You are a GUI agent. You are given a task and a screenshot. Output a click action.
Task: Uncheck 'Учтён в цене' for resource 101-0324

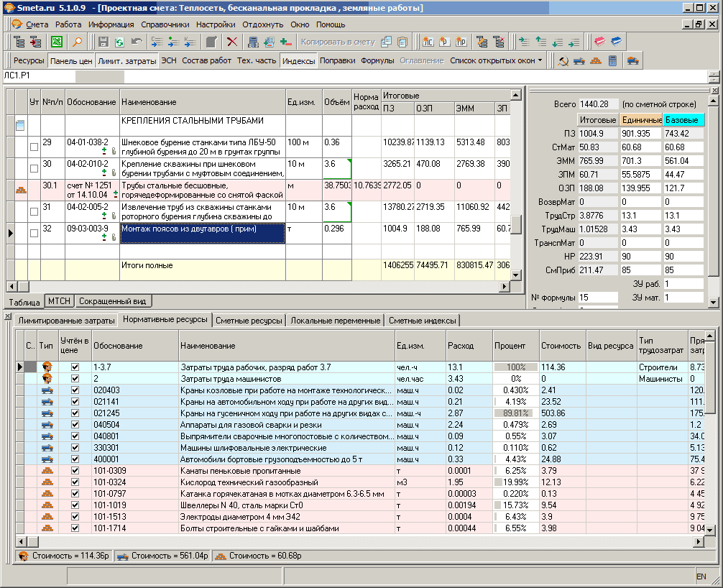(75, 482)
